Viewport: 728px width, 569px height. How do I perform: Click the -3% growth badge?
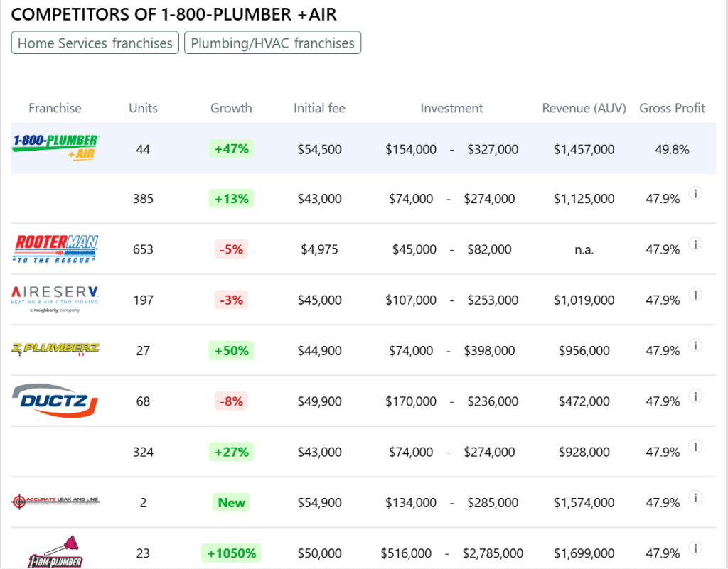[231, 300]
